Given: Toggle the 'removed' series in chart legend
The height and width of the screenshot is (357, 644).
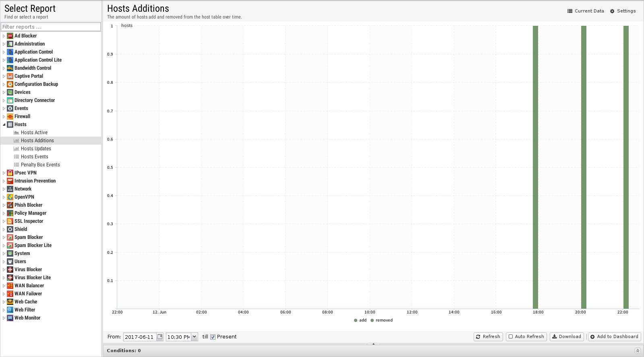Looking at the screenshot, I should (381, 320).
